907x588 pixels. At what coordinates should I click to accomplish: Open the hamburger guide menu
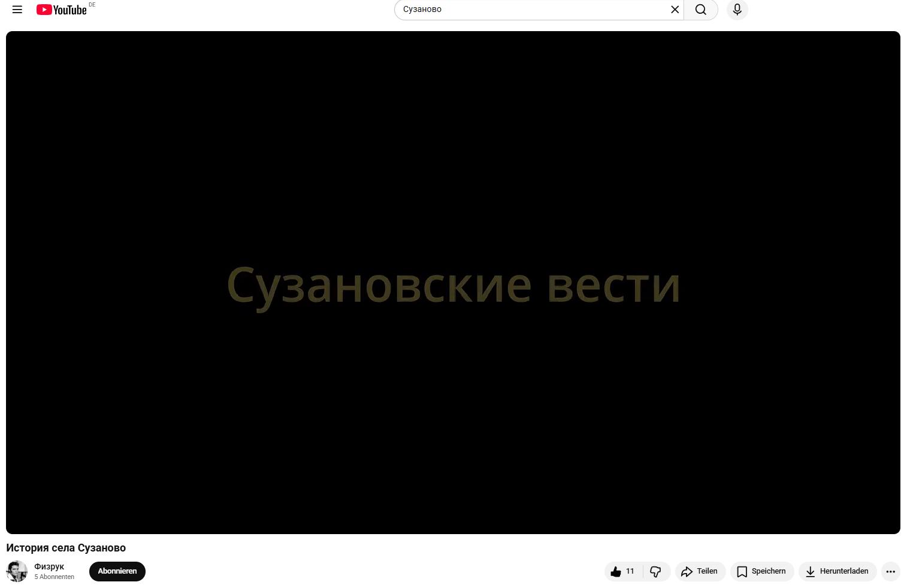pyautogui.click(x=17, y=10)
